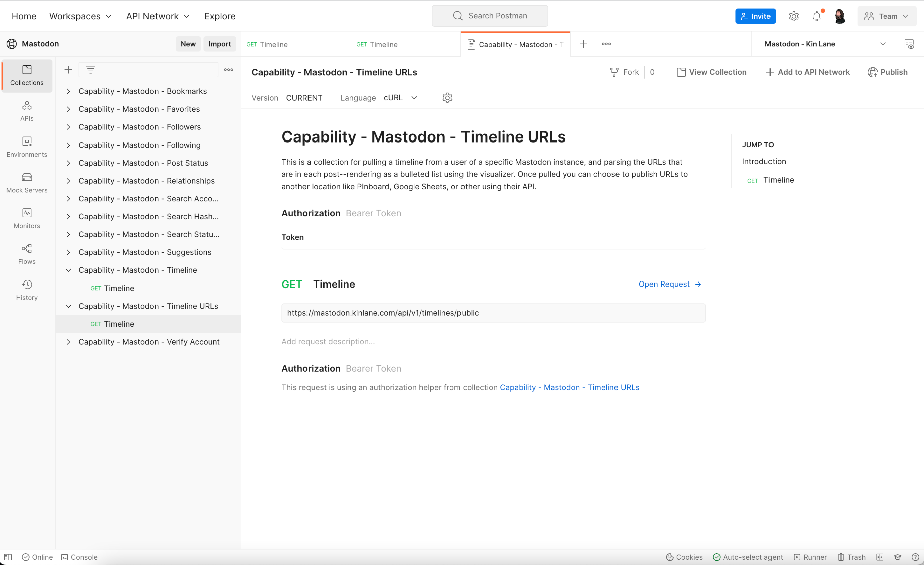Click the Bootcamp graduation cap icon in the status bar

[x=898, y=557]
